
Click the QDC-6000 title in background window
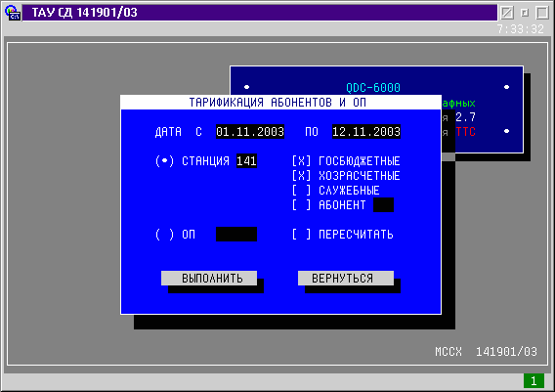(x=373, y=87)
